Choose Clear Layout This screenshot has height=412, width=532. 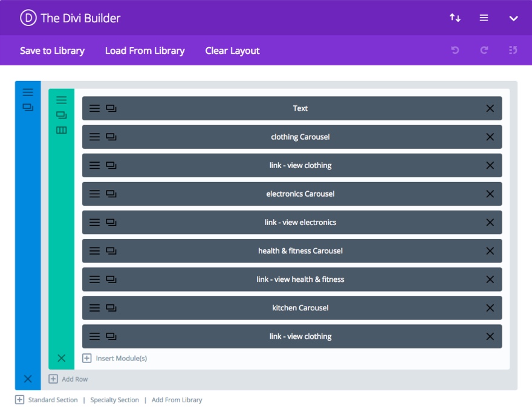pos(232,51)
